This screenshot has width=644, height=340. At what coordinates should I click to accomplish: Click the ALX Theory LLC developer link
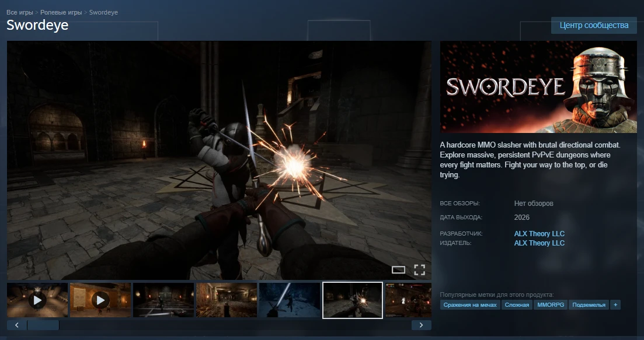coord(539,234)
